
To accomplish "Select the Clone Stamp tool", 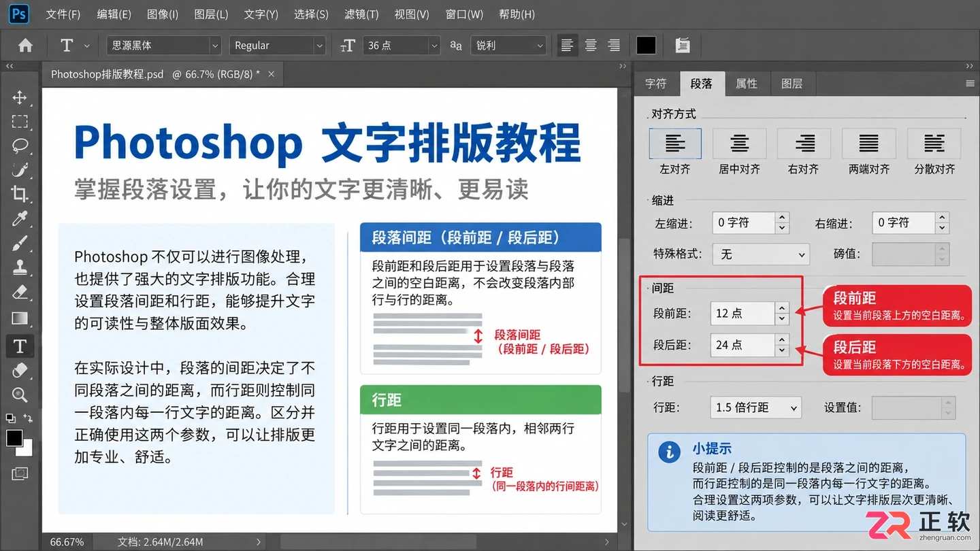I will click(x=20, y=268).
